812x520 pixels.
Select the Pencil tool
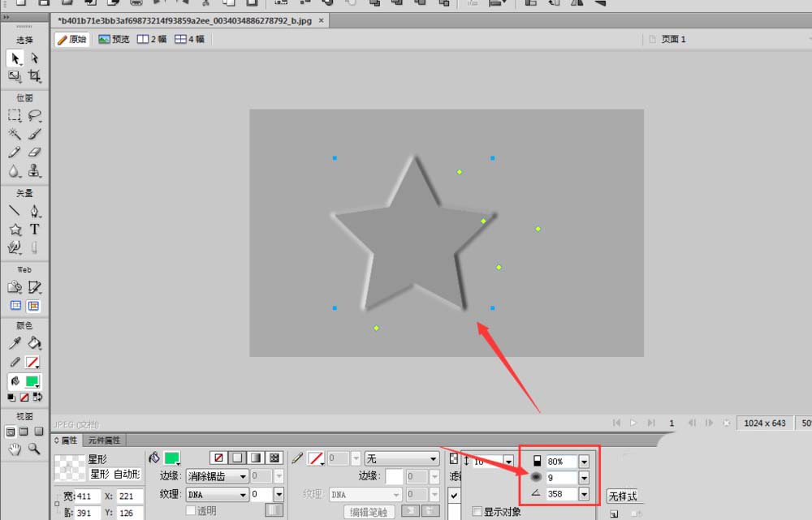(x=15, y=153)
